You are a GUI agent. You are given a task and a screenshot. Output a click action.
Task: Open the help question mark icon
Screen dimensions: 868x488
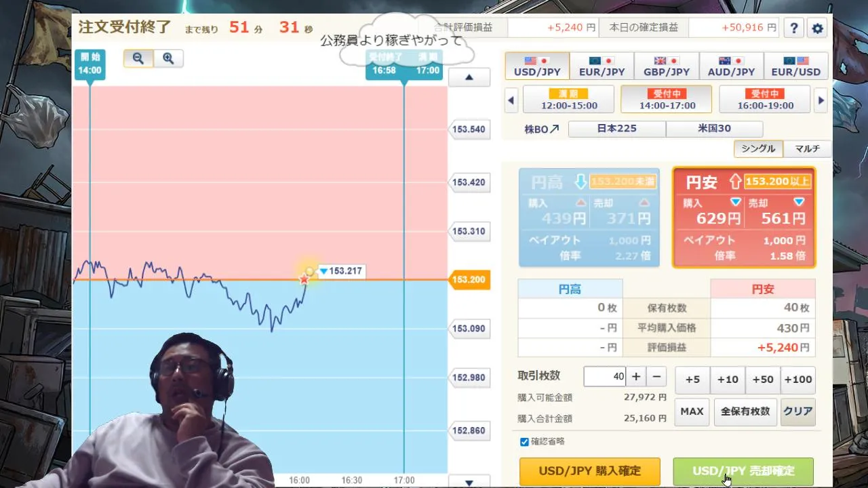click(794, 28)
